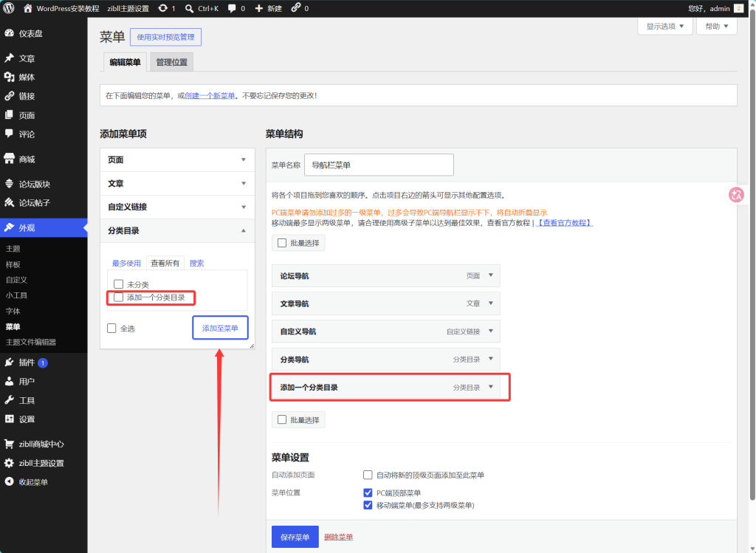
Task: Open 插件 plugin icon in sidebar
Action: [x=9, y=363]
